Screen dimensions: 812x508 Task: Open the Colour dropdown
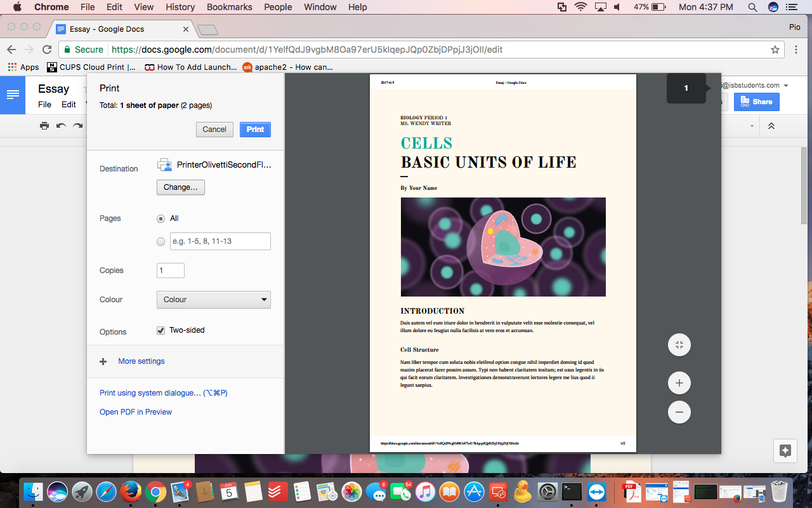(214, 300)
